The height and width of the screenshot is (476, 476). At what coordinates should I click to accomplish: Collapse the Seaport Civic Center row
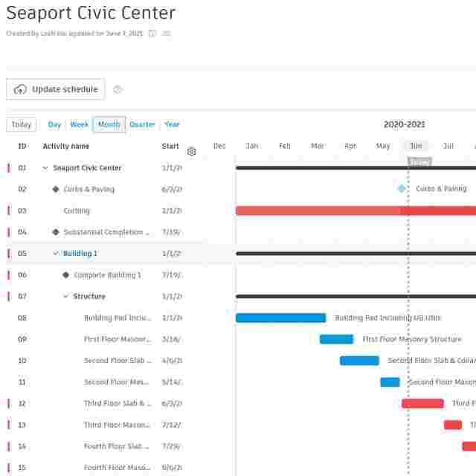[x=45, y=168]
